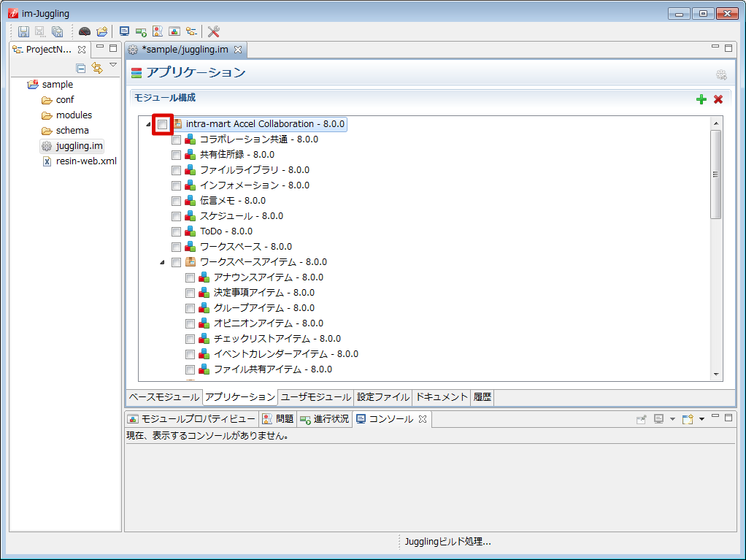Click the hierarchy tree toolbar icon
Screen dimensions: 746x560
point(191,31)
